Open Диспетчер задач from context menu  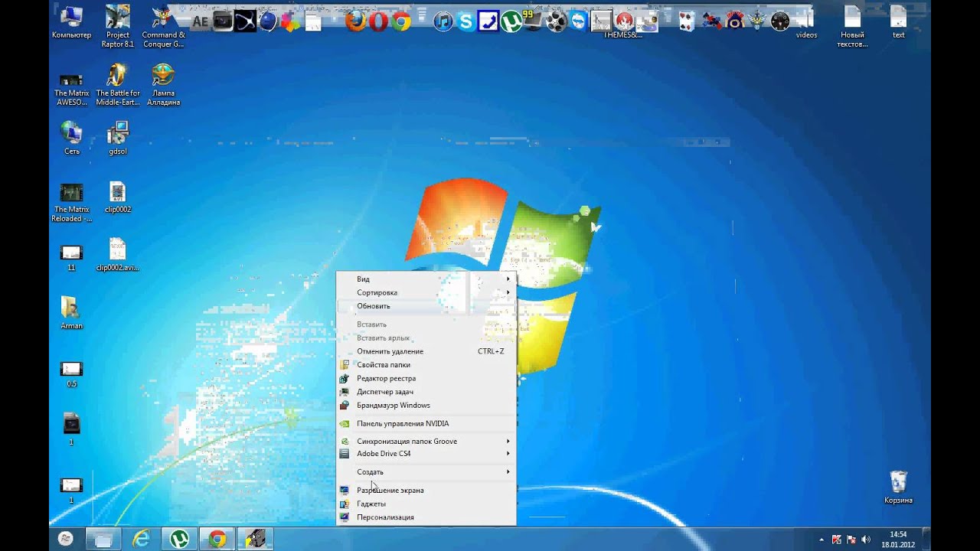(x=426, y=392)
